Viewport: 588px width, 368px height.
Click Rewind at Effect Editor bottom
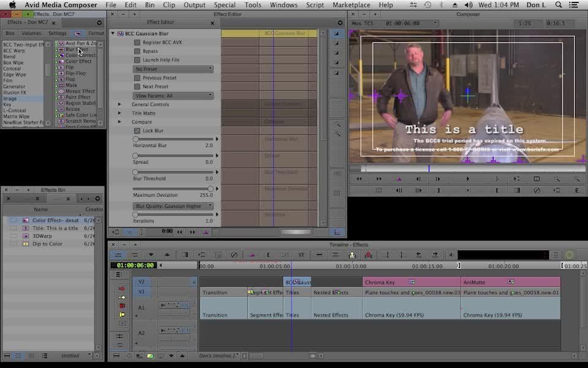[x=179, y=232]
